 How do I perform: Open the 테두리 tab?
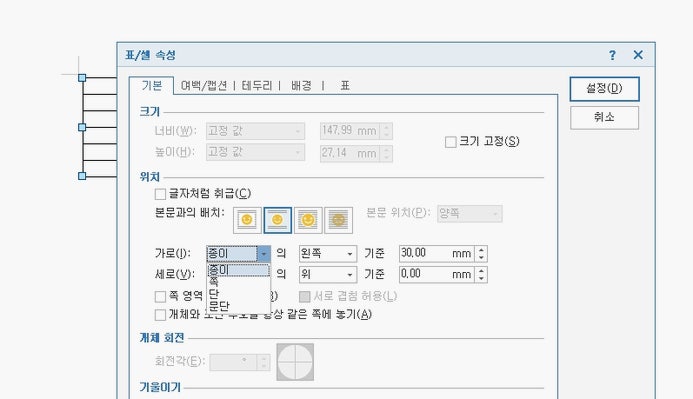(257, 86)
